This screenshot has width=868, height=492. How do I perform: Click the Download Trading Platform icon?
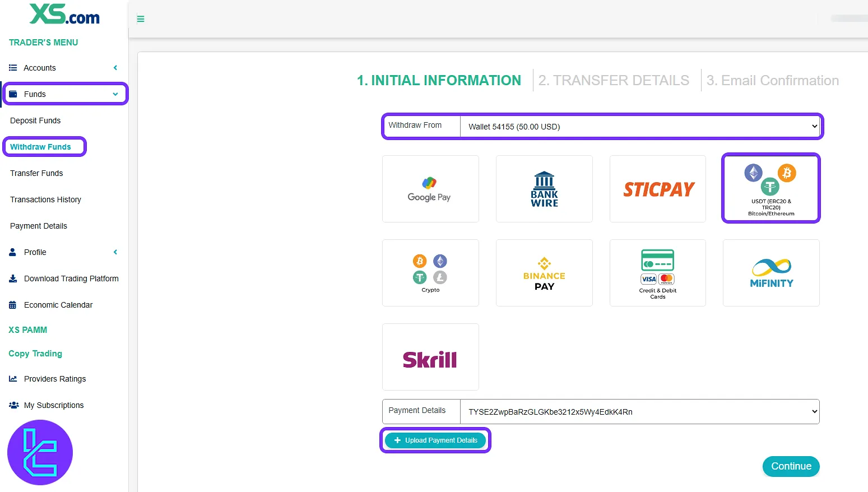pyautogui.click(x=13, y=279)
